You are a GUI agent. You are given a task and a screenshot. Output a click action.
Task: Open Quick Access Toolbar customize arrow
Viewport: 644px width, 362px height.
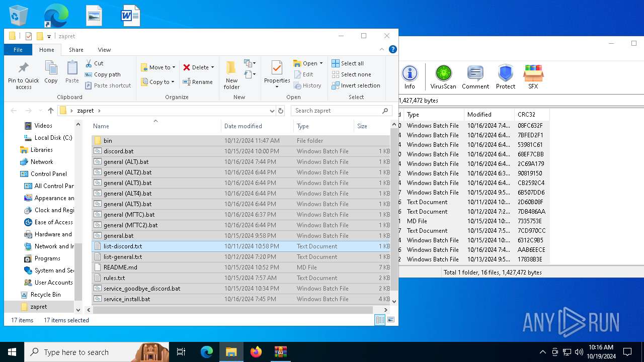(x=49, y=36)
